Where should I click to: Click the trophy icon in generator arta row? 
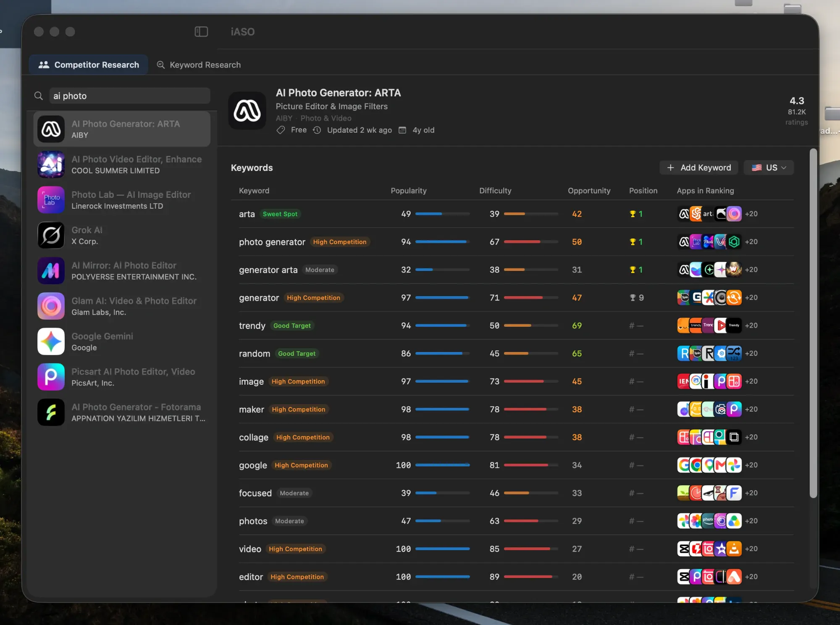(x=633, y=270)
